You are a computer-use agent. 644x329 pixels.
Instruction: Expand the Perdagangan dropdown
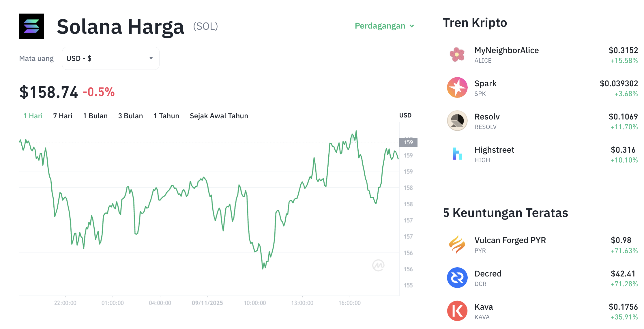click(x=384, y=26)
